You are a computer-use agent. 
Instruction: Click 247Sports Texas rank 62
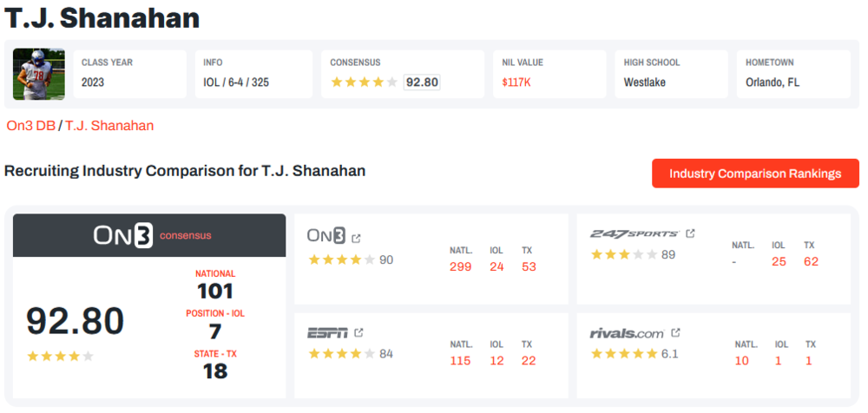tap(811, 261)
